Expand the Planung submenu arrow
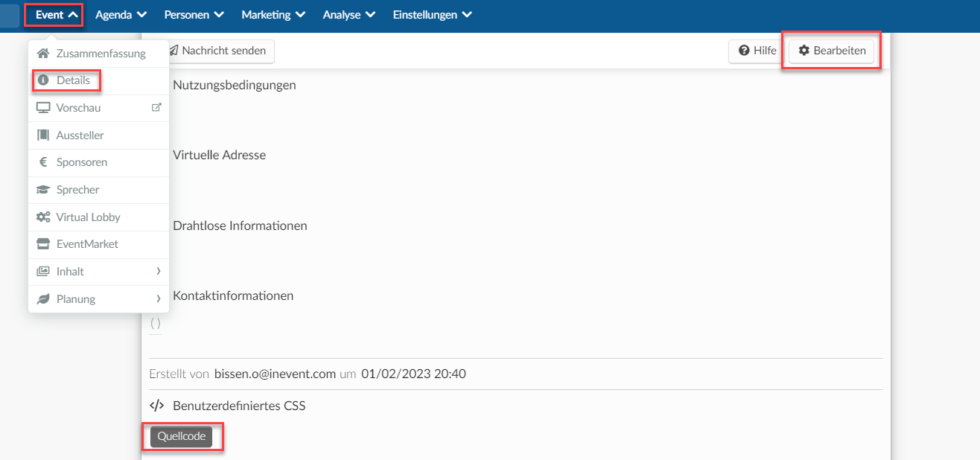The image size is (980, 460). [x=159, y=299]
